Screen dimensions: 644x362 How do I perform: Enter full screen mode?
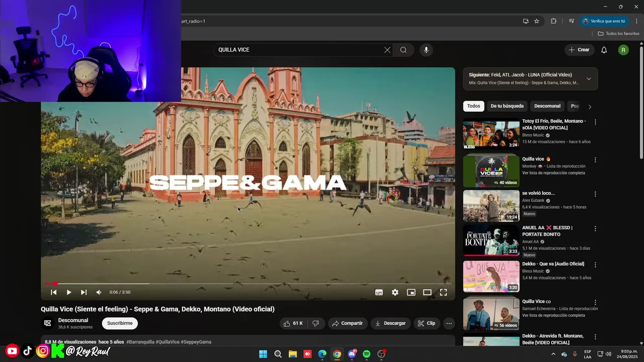click(443, 292)
